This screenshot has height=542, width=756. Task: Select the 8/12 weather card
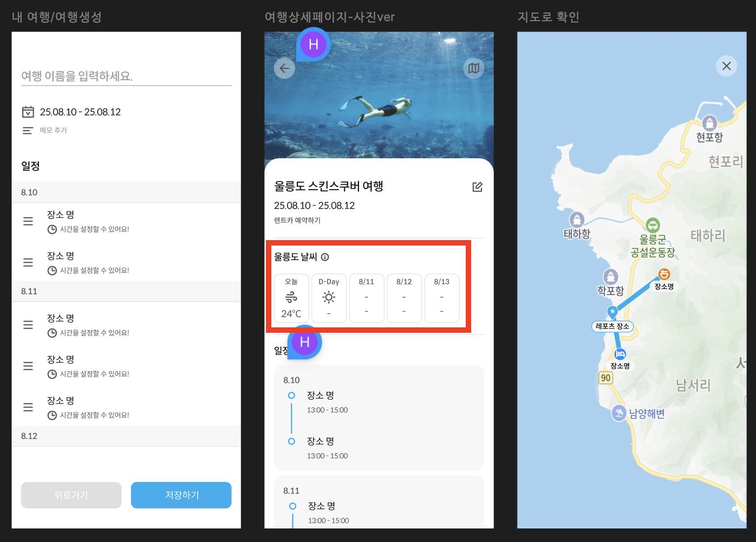[x=404, y=298]
